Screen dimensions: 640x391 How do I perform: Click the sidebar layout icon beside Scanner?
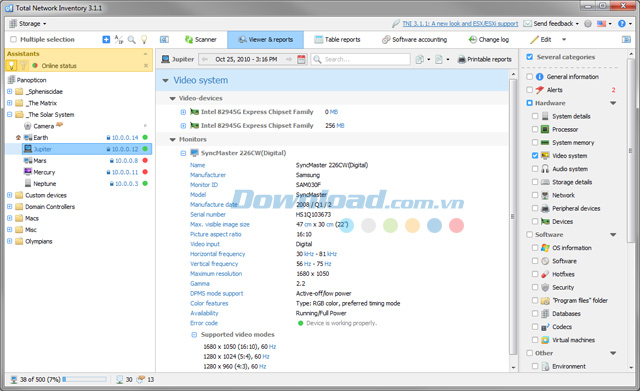coord(164,40)
